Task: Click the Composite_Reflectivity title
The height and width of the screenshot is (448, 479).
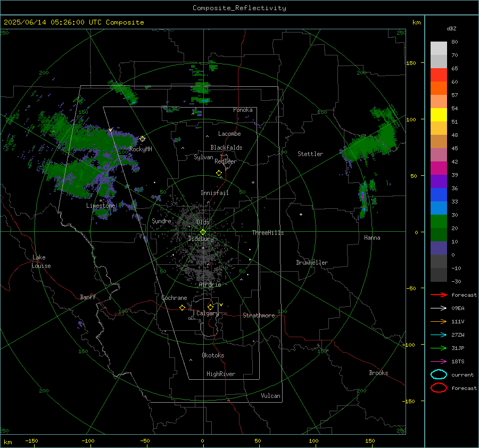Action: pos(240,8)
